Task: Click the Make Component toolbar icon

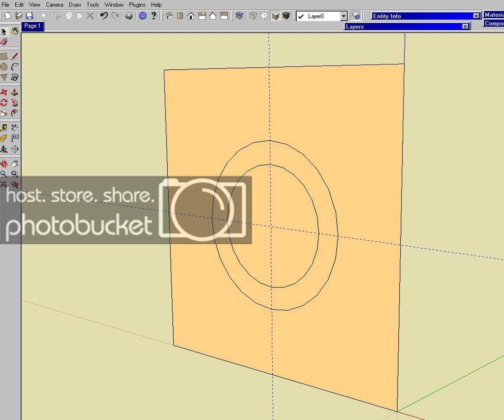Action: coord(43,16)
